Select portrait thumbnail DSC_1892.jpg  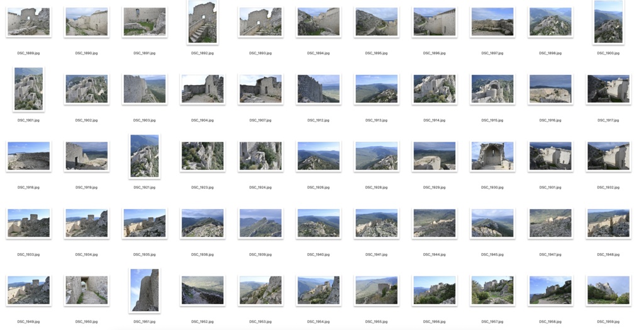[203, 22]
